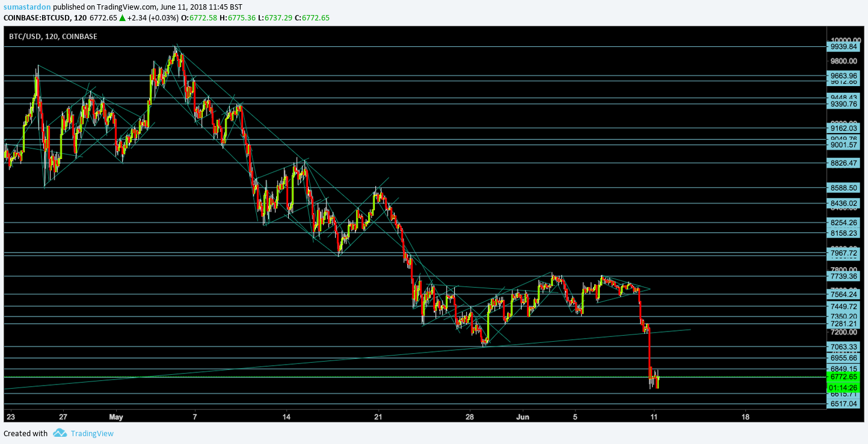Click the 9001.57 price level label

(843, 145)
